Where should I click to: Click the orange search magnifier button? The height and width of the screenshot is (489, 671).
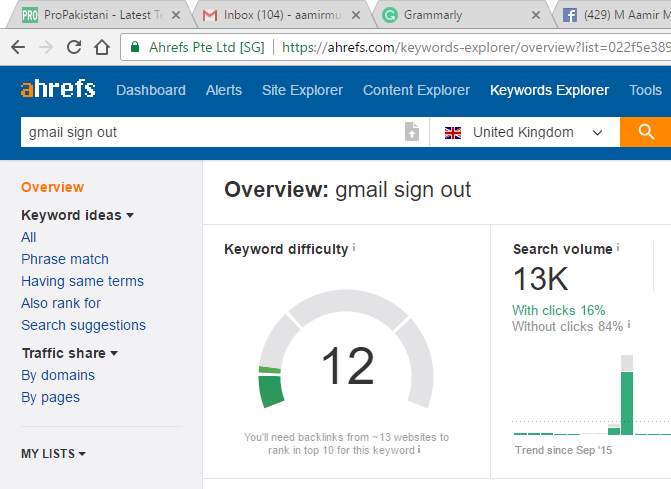tap(646, 132)
